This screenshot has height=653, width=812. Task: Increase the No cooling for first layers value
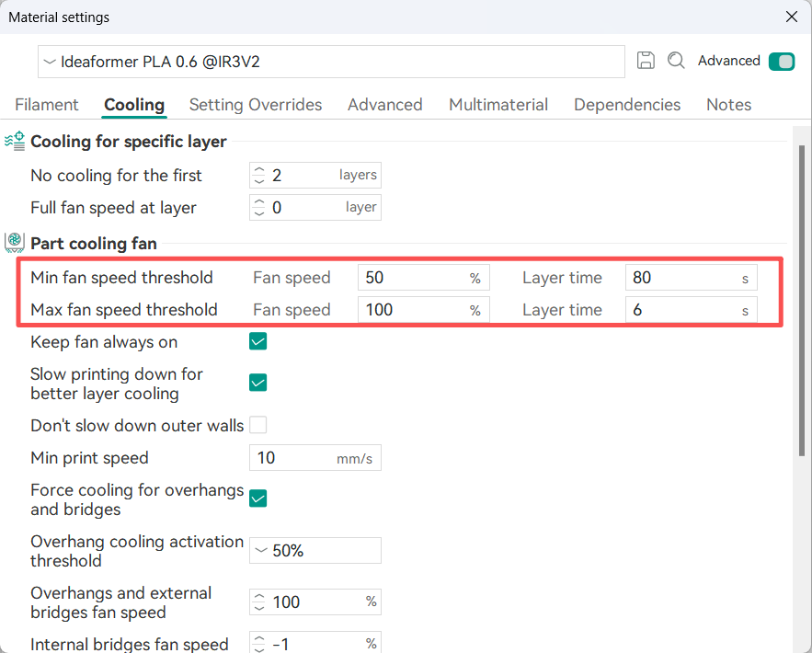(x=259, y=170)
